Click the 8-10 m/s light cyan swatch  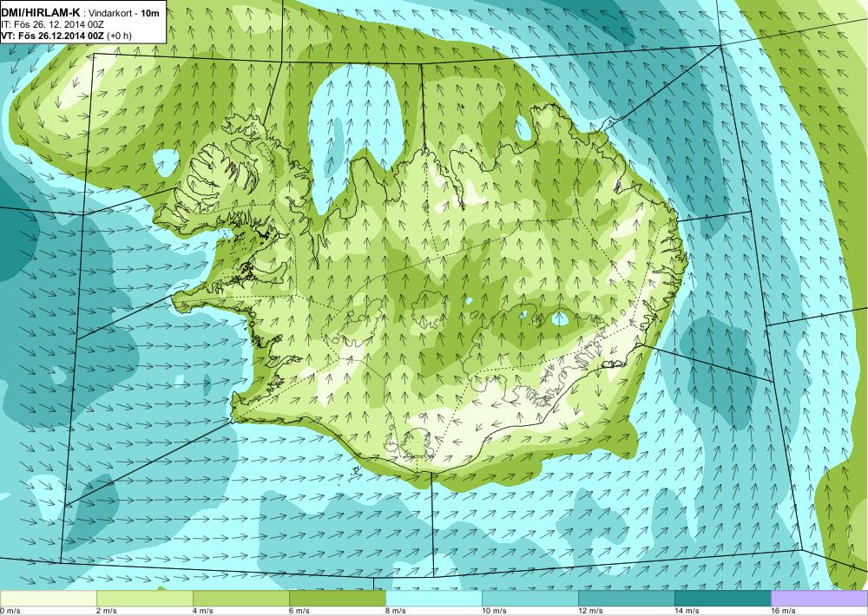434,598
